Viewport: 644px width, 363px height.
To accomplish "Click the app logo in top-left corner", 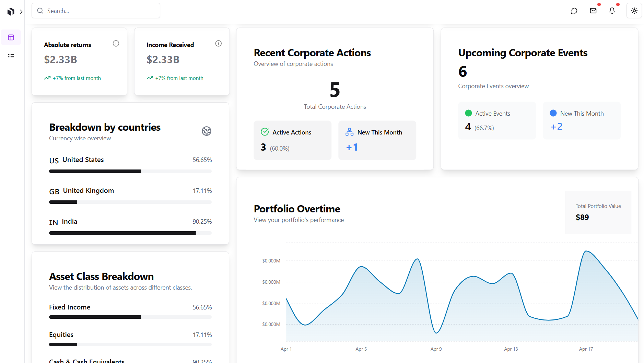I will click(11, 12).
